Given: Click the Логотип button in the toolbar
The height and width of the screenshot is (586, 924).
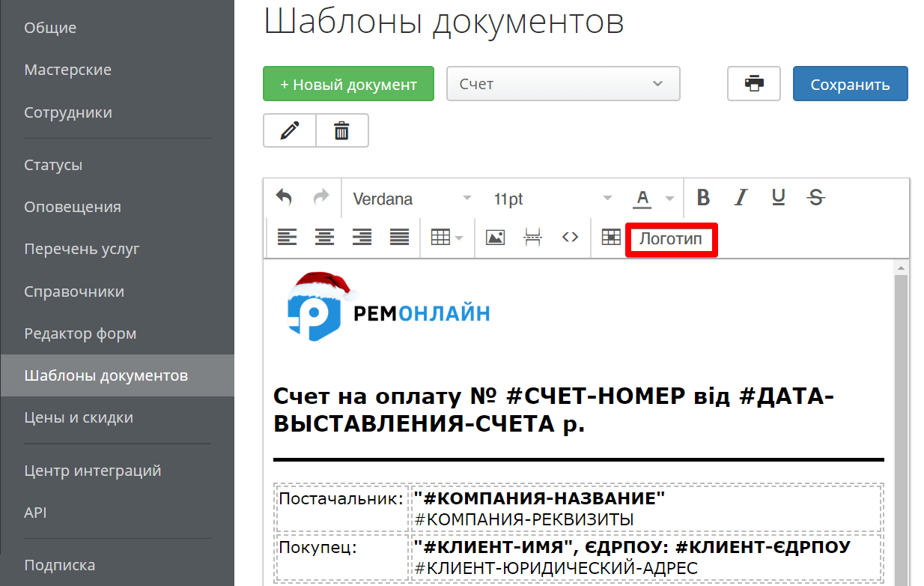Looking at the screenshot, I should coord(670,238).
